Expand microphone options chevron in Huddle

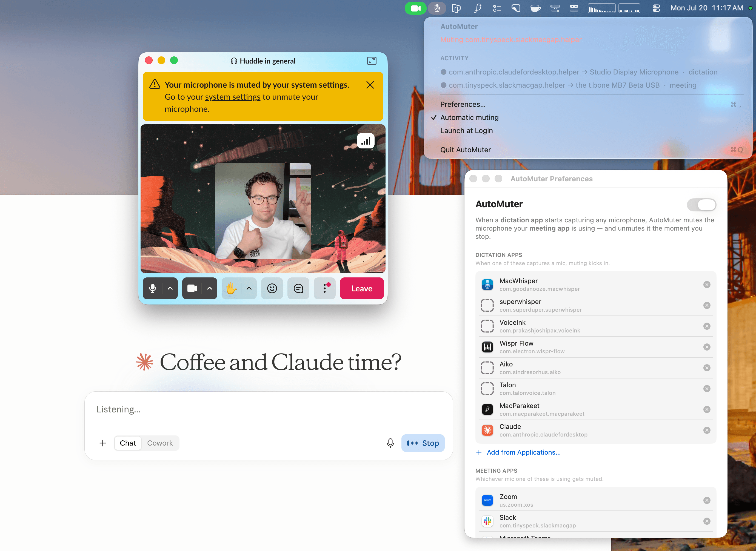[x=170, y=288]
